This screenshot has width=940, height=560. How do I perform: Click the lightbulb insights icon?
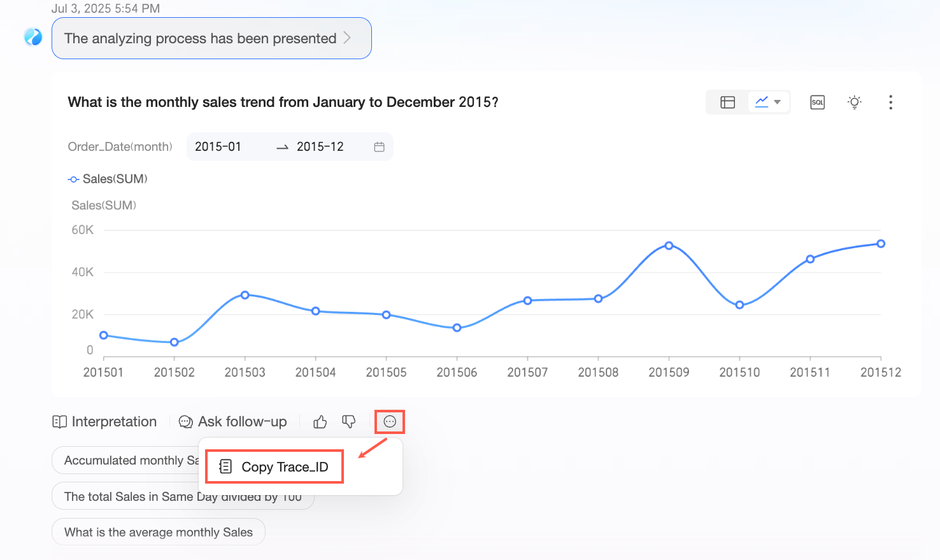(855, 102)
